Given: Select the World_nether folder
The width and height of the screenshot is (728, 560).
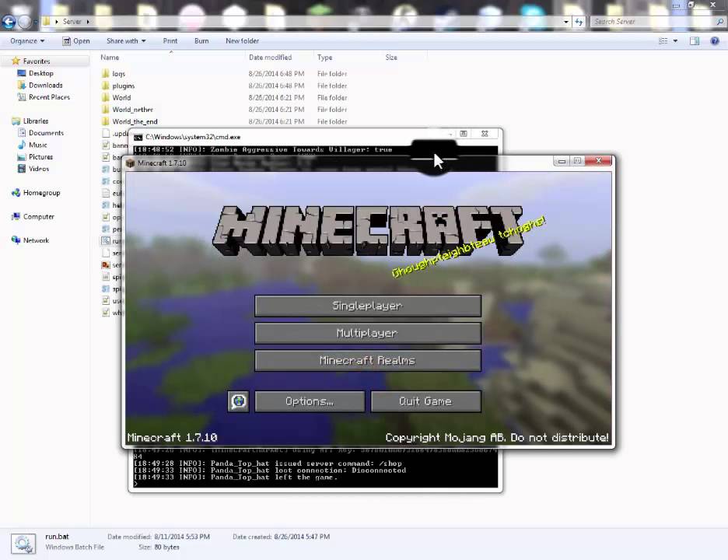Looking at the screenshot, I should tap(132, 110).
